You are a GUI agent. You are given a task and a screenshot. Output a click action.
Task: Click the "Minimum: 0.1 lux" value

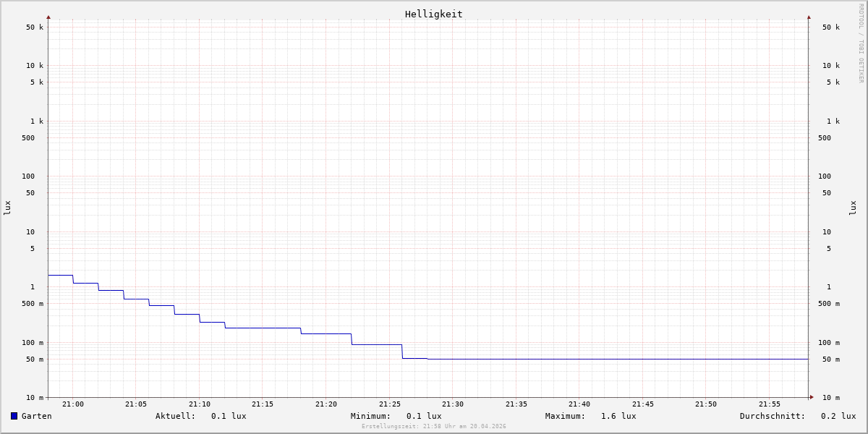[396, 416]
